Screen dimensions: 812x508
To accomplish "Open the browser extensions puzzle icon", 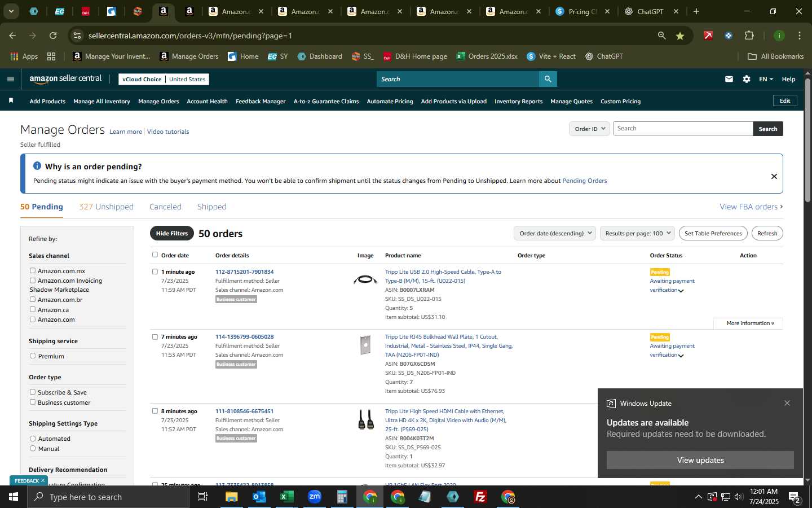I will click(749, 36).
